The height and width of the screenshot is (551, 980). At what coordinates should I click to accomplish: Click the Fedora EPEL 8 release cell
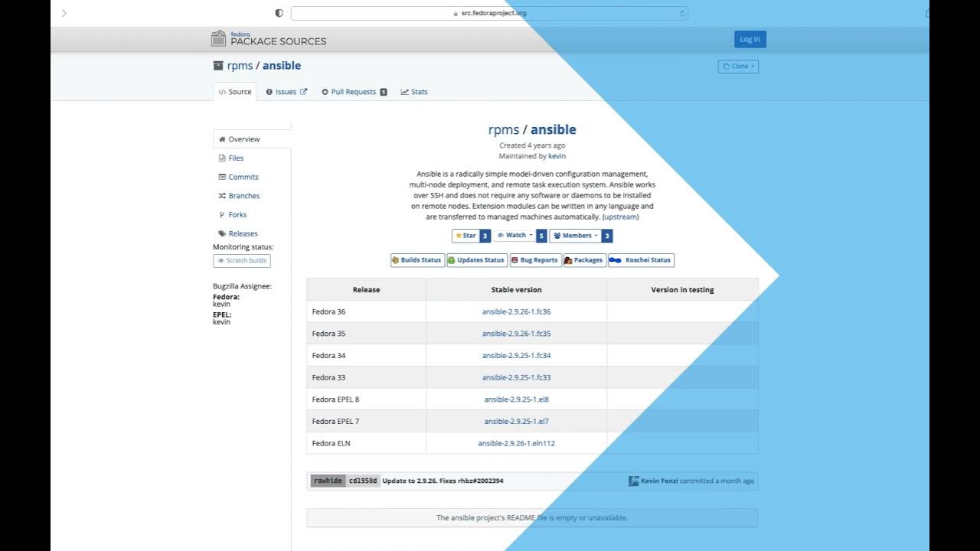pyautogui.click(x=367, y=399)
